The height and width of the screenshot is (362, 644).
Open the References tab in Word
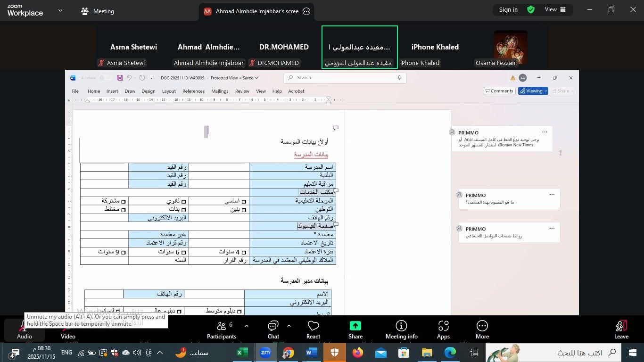pyautogui.click(x=193, y=91)
